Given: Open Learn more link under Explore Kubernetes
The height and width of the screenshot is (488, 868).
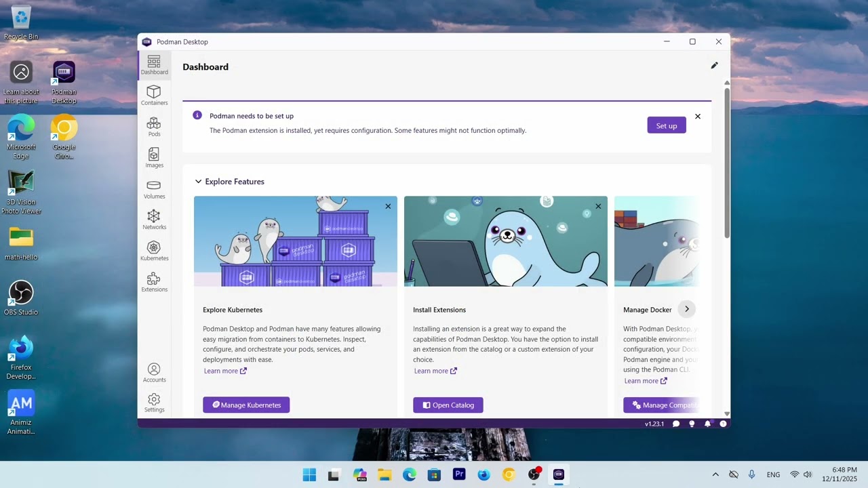Looking at the screenshot, I should (x=225, y=371).
